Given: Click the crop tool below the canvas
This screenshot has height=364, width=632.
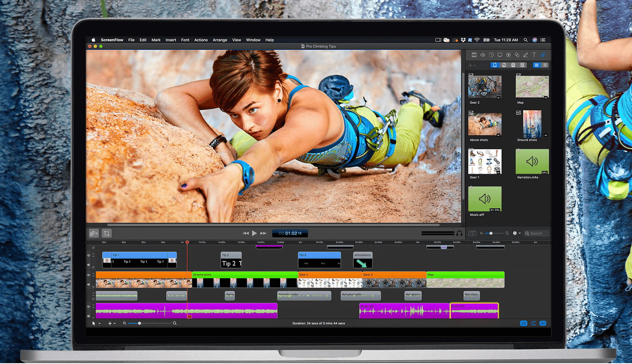Looking at the screenshot, I should point(107,234).
